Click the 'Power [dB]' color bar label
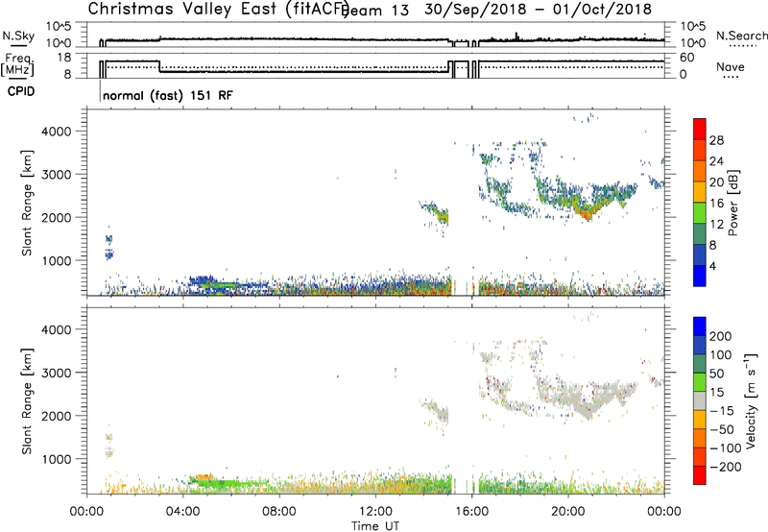 click(x=732, y=203)
